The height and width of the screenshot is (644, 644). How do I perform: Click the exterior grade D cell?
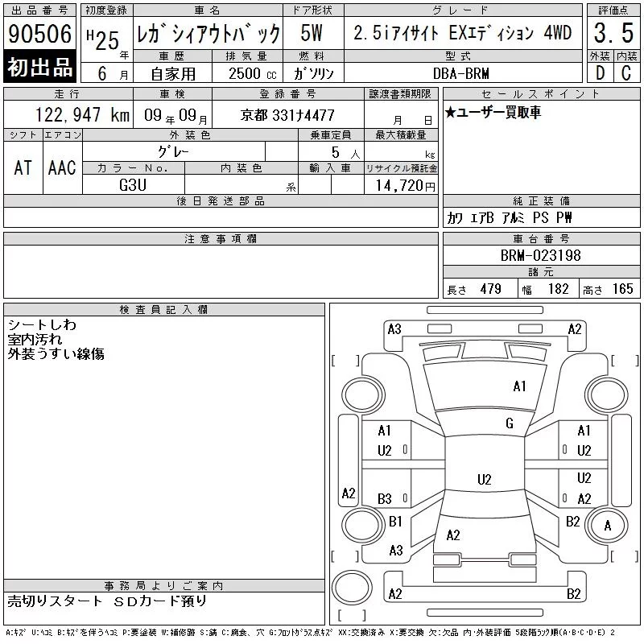click(600, 72)
